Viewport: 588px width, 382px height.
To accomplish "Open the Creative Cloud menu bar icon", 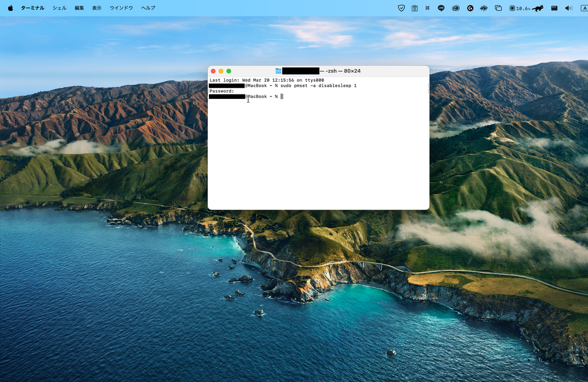I will pyautogui.click(x=456, y=8).
